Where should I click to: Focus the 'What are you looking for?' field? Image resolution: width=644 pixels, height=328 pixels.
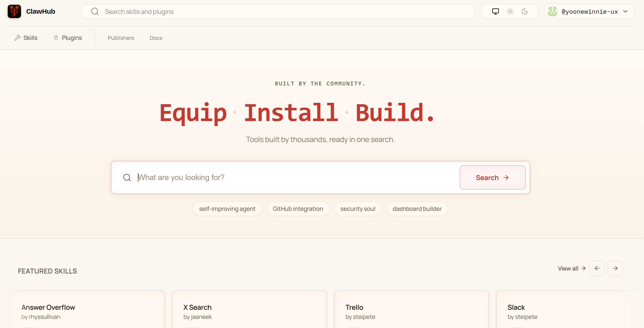click(x=298, y=178)
